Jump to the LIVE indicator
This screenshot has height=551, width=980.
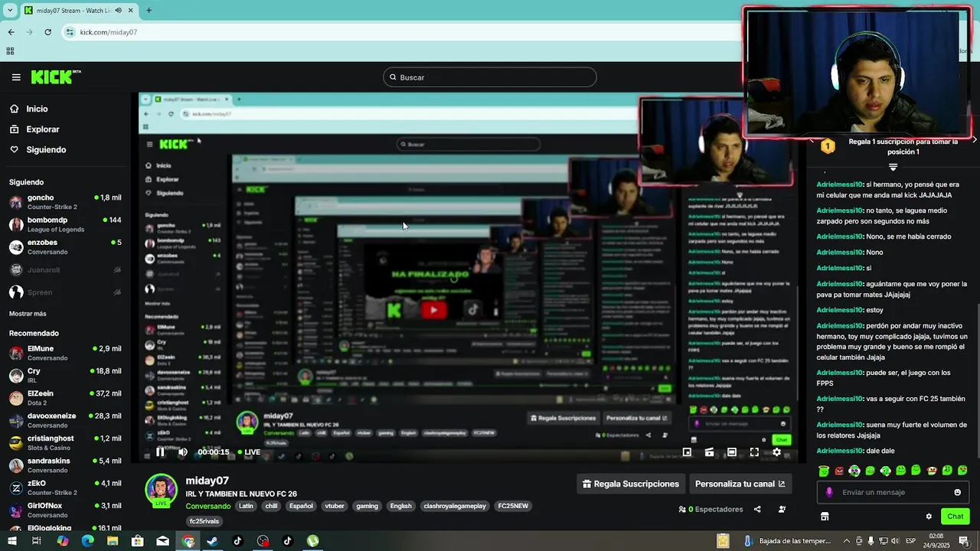point(249,452)
